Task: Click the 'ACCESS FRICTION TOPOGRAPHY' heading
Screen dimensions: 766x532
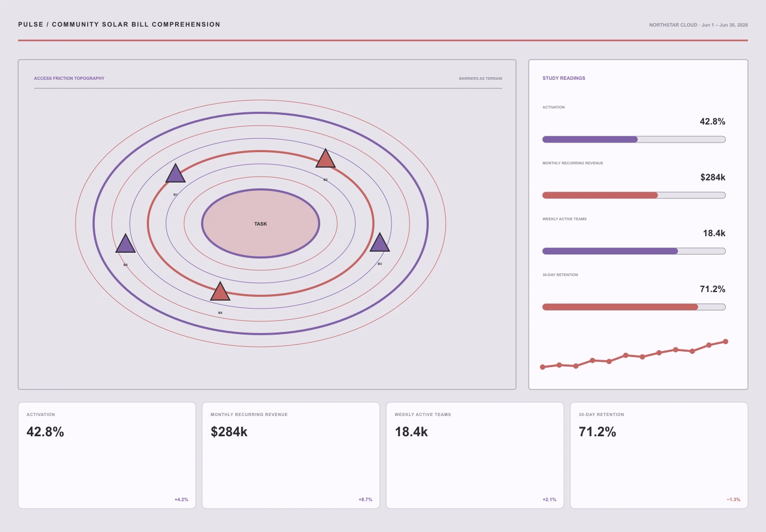Action: [69, 78]
